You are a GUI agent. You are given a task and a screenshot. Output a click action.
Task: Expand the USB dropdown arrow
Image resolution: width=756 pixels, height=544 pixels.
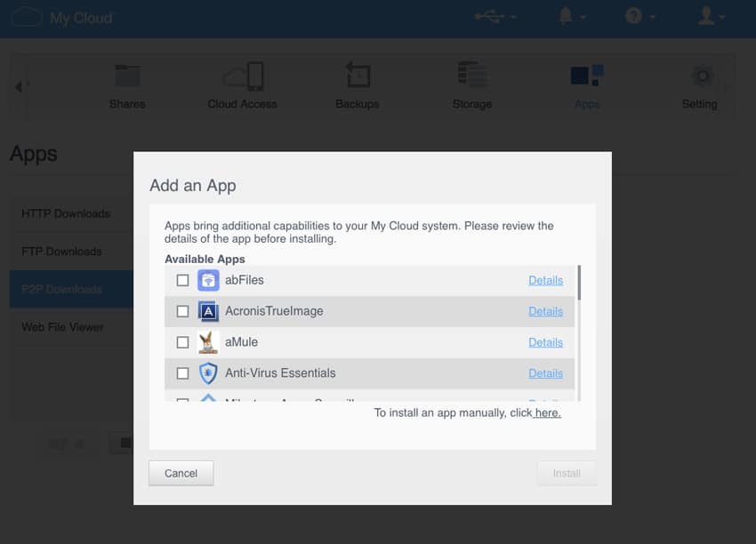pos(513,18)
